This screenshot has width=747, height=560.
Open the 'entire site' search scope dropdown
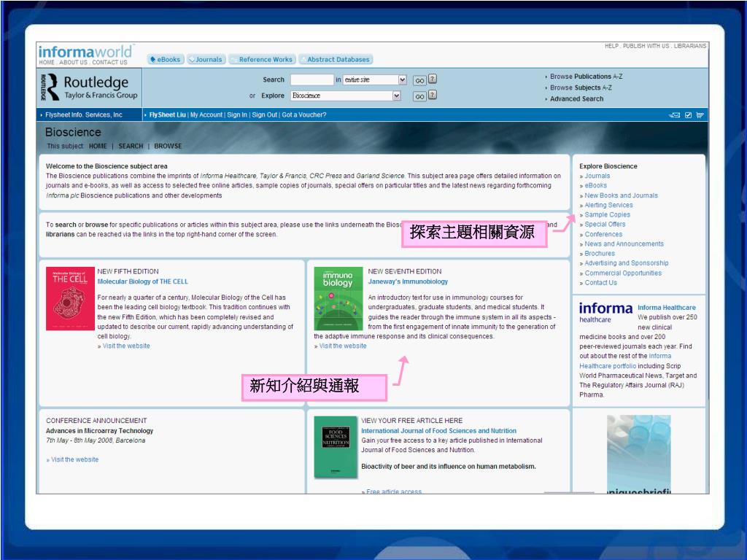point(375,79)
